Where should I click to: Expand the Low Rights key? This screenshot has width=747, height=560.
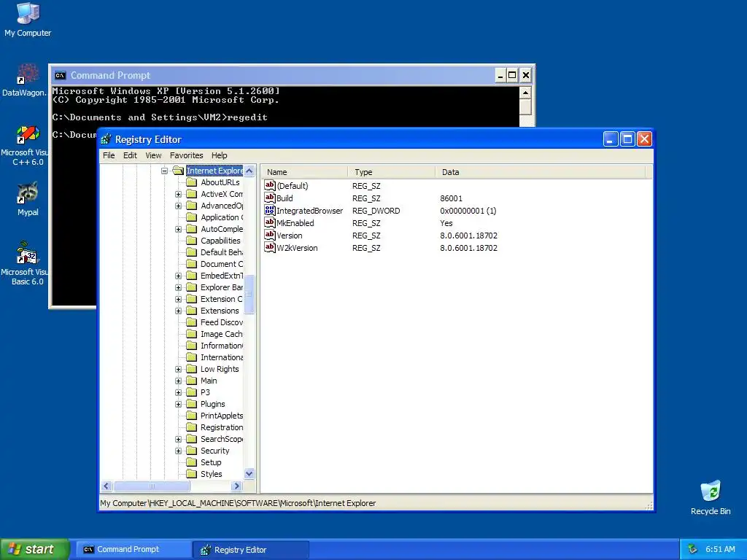point(178,369)
